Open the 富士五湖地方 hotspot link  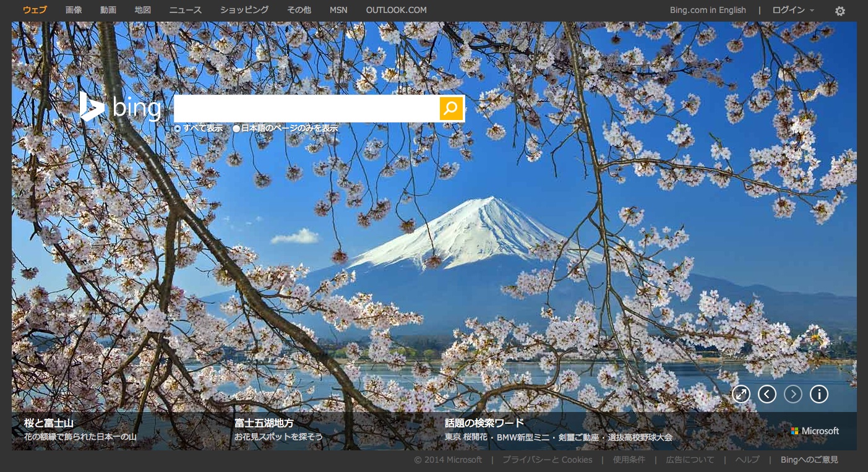pos(264,423)
